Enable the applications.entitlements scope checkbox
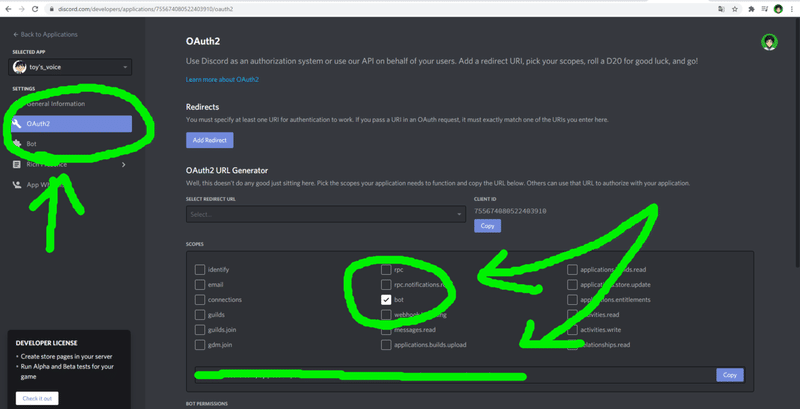The image size is (800, 409). pos(572,299)
